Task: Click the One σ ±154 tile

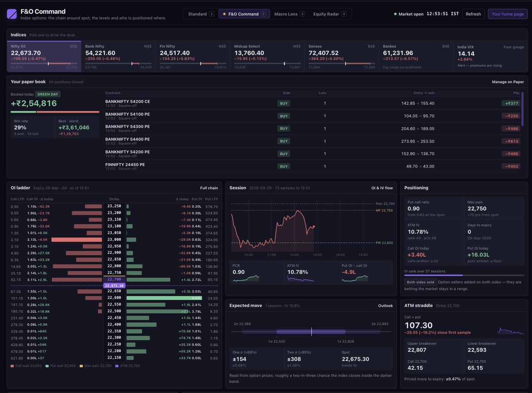Action: pyautogui.click(x=256, y=358)
